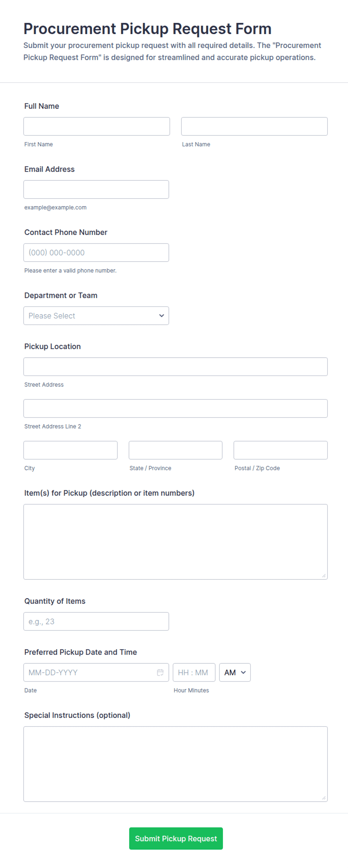Select the Email Address input field
This screenshot has width=348, height=868.
point(96,189)
